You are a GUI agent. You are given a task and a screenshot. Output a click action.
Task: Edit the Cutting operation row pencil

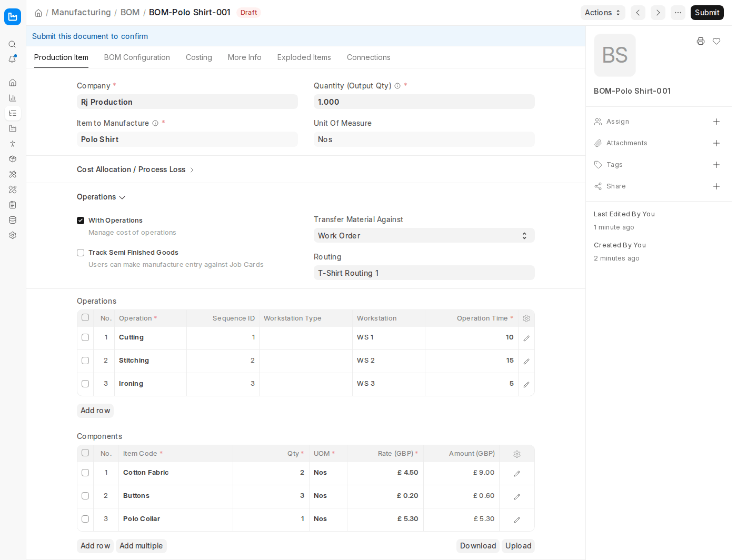[x=526, y=338]
